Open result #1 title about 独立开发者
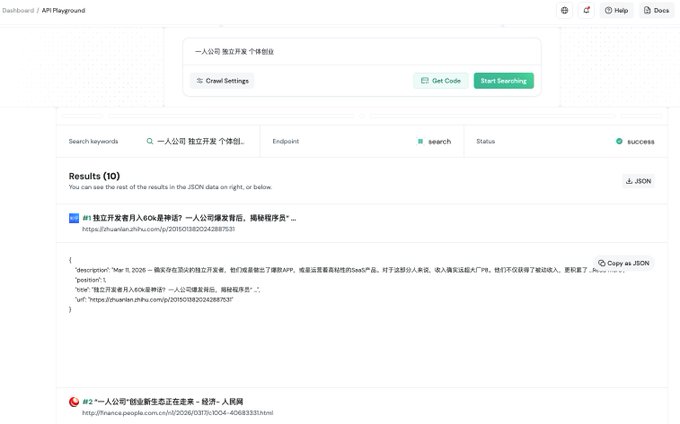 tap(190, 218)
